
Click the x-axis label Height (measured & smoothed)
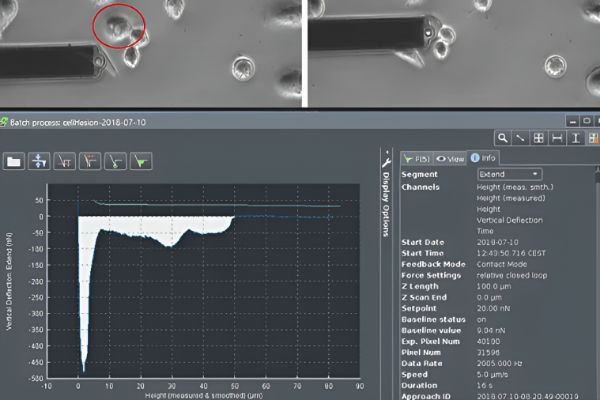(204, 396)
